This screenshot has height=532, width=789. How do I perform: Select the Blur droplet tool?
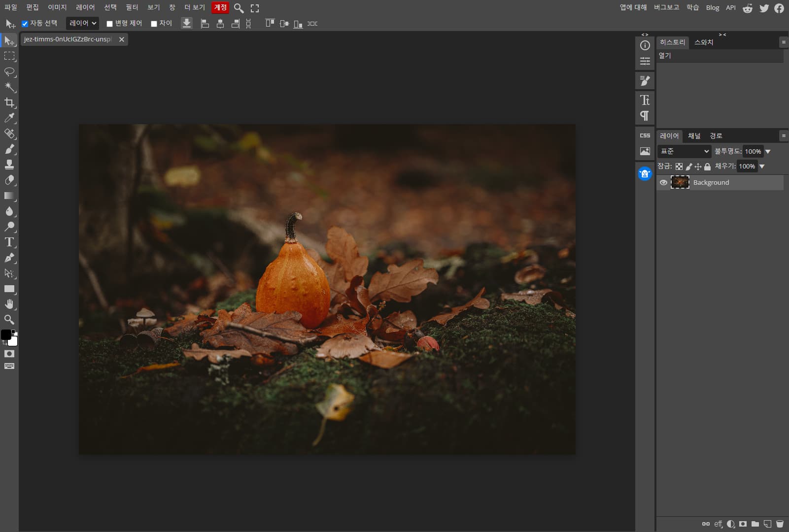click(9, 211)
